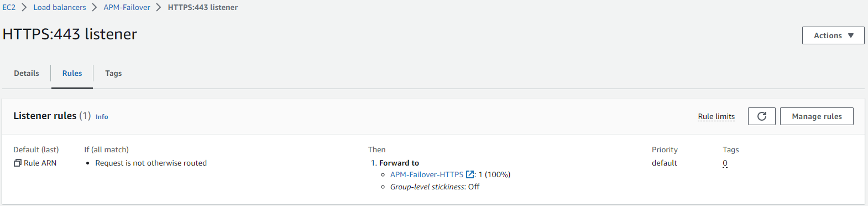Click chevron between EC2 and Load balancers
The height and width of the screenshot is (206, 868).
pyautogui.click(x=24, y=7)
